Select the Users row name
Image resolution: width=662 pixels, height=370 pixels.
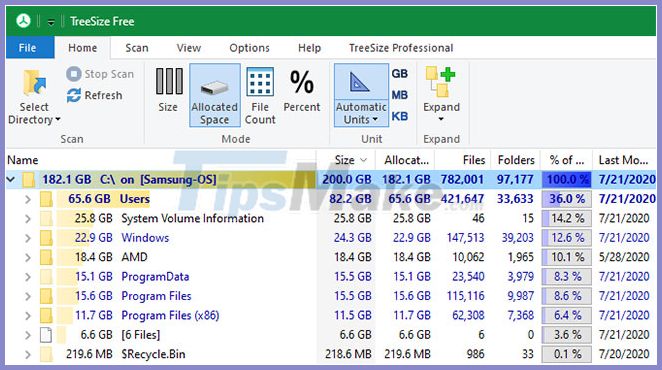[x=135, y=199]
